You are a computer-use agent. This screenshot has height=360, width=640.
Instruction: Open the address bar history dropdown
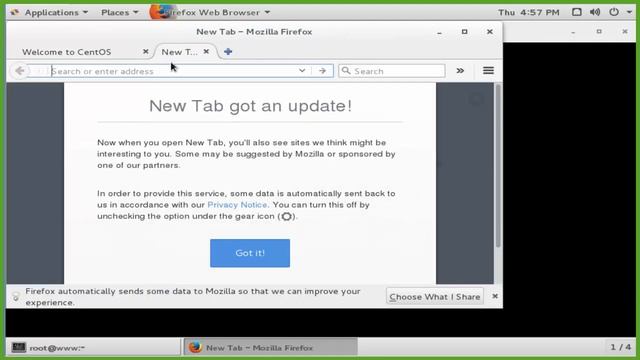pyautogui.click(x=302, y=71)
